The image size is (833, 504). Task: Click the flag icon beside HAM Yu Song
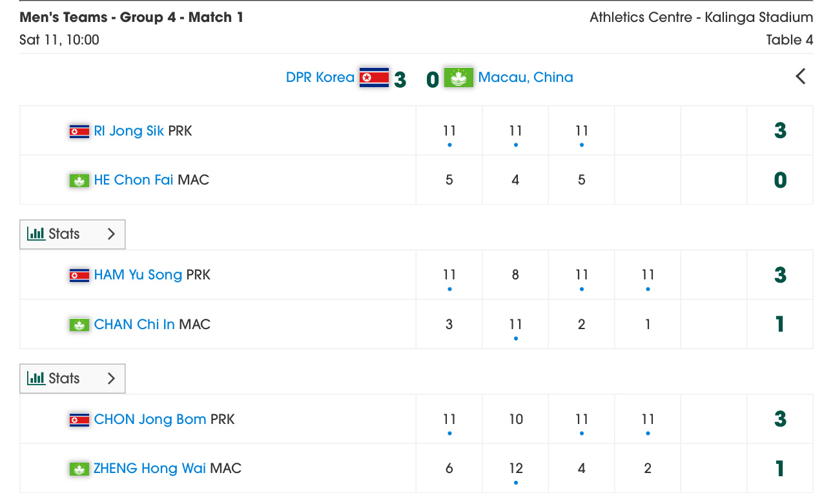79,276
